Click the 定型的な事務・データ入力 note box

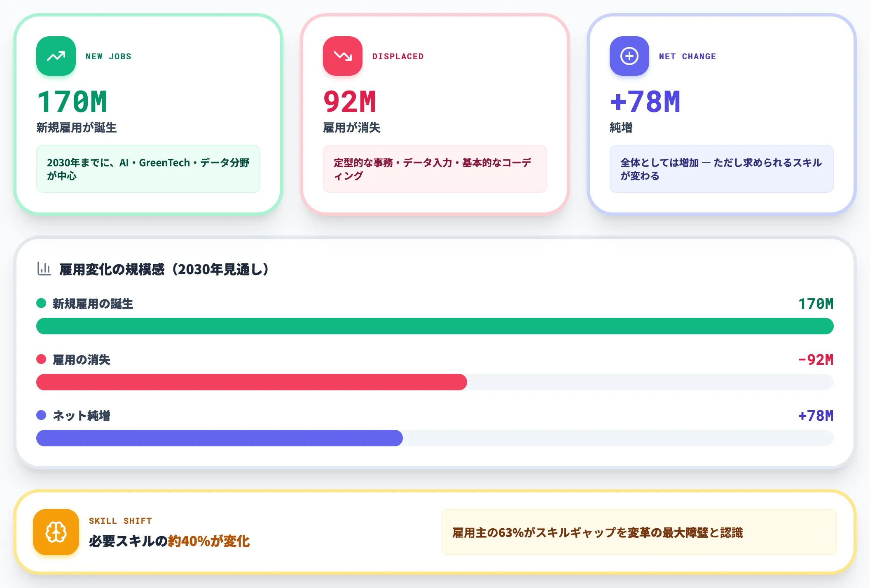[x=435, y=169]
